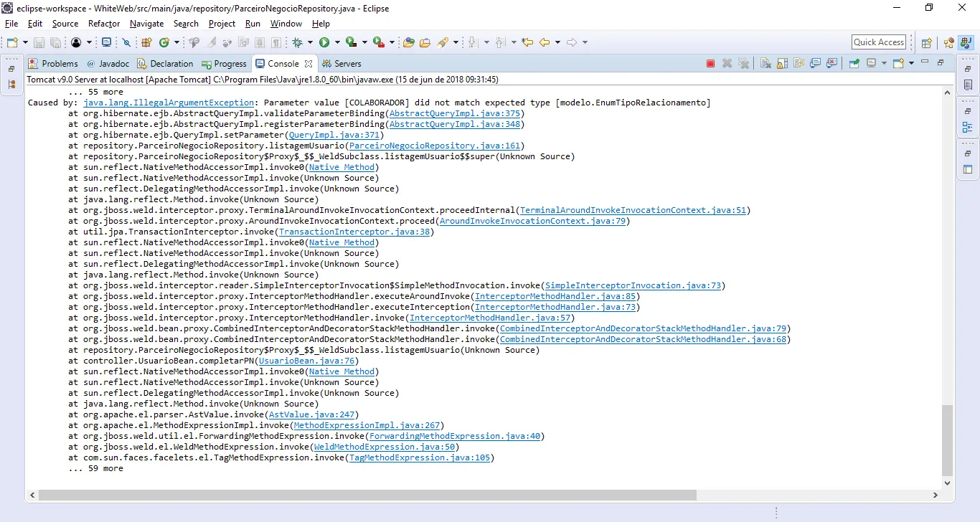Viewport: 980px width, 522px height.
Task: Click the Clear Console icon
Action: 765,63
